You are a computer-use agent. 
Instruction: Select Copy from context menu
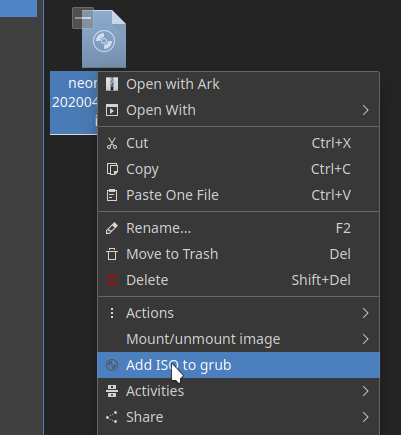pyautogui.click(x=238, y=169)
